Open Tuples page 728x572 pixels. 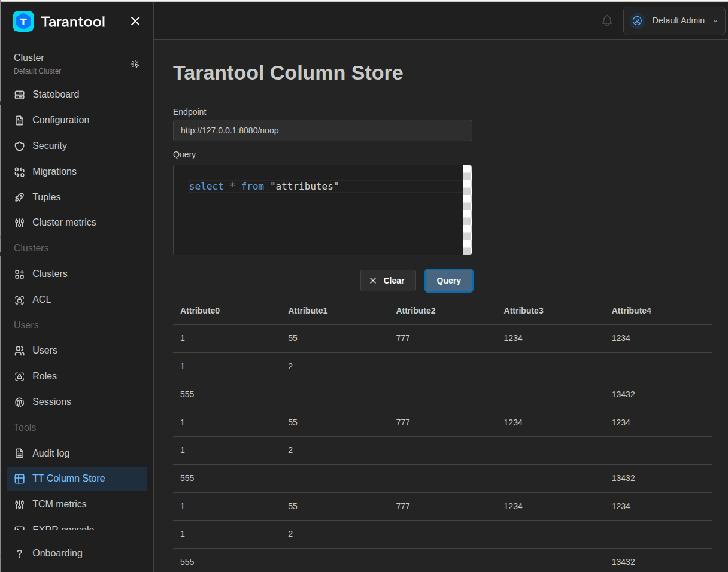[77, 197]
